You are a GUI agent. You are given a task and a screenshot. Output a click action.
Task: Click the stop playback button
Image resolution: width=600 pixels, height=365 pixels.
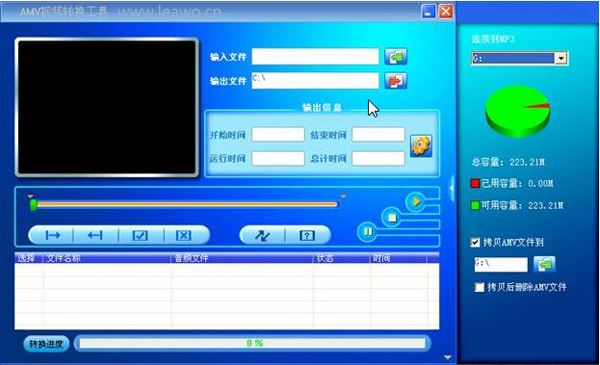[392, 217]
